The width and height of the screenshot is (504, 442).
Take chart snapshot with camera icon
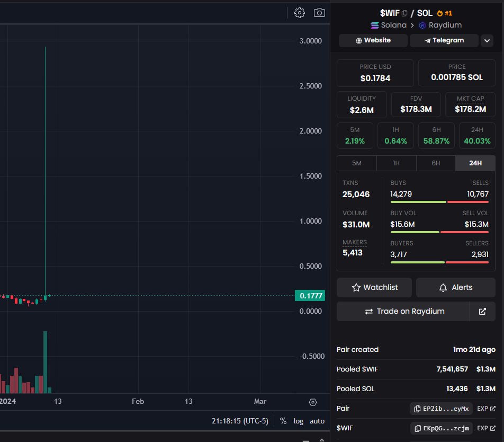pyautogui.click(x=319, y=13)
